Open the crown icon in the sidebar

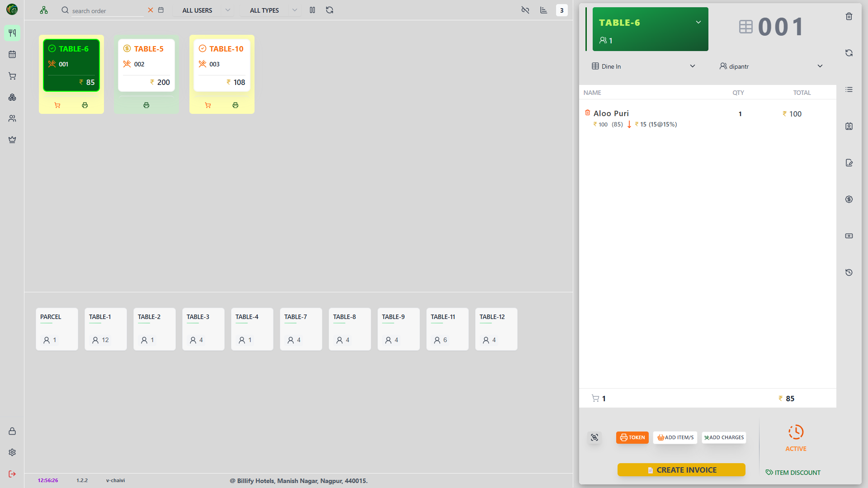[12, 140]
